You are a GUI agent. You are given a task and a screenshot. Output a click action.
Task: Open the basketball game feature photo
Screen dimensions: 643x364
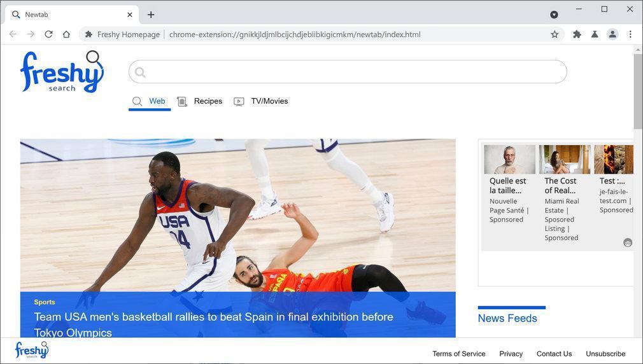tap(238, 215)
